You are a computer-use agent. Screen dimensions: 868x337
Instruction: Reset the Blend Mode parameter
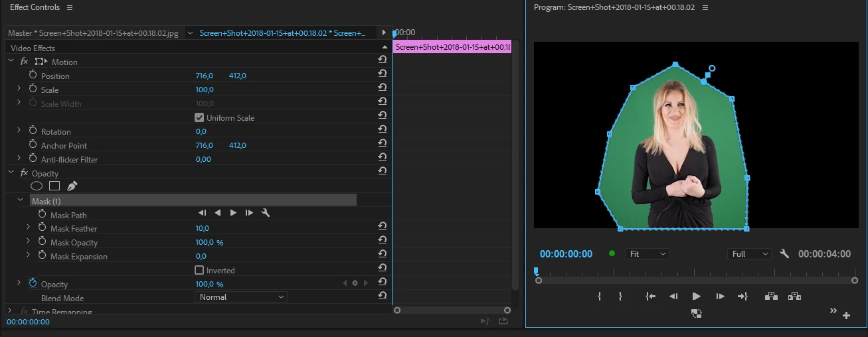pyautogui.click(x=383, y=295)
